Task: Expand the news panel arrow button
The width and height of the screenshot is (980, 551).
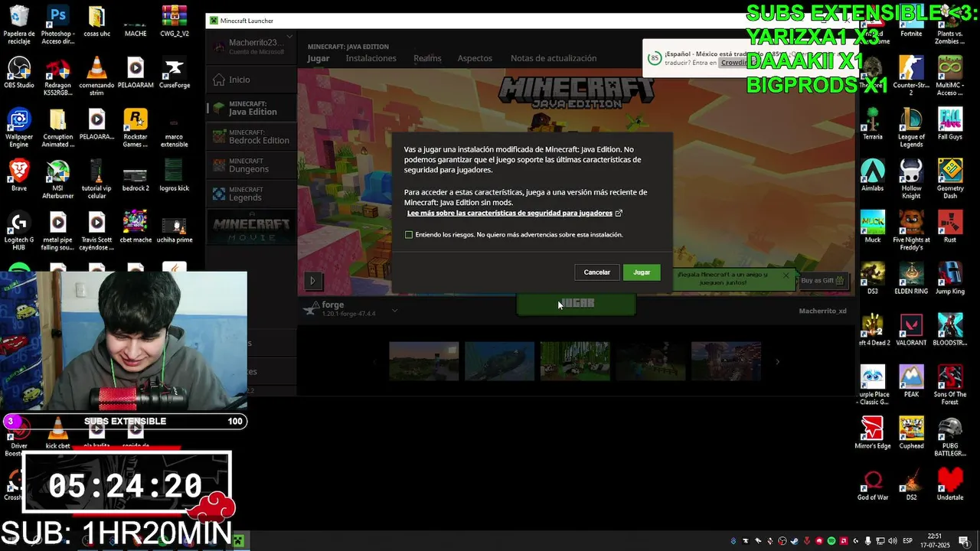Action: pos(312,281)
